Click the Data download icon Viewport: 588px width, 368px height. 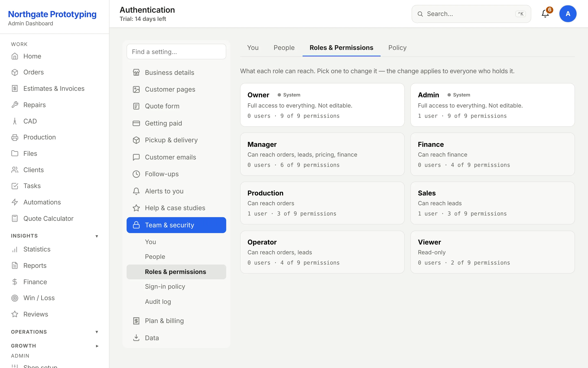(136, 338)
